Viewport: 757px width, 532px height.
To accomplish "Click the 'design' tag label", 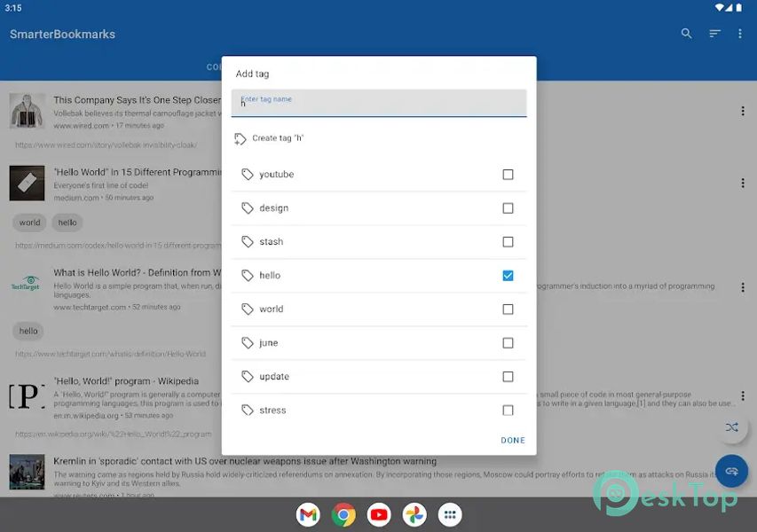I will click(x=273, y=207).
